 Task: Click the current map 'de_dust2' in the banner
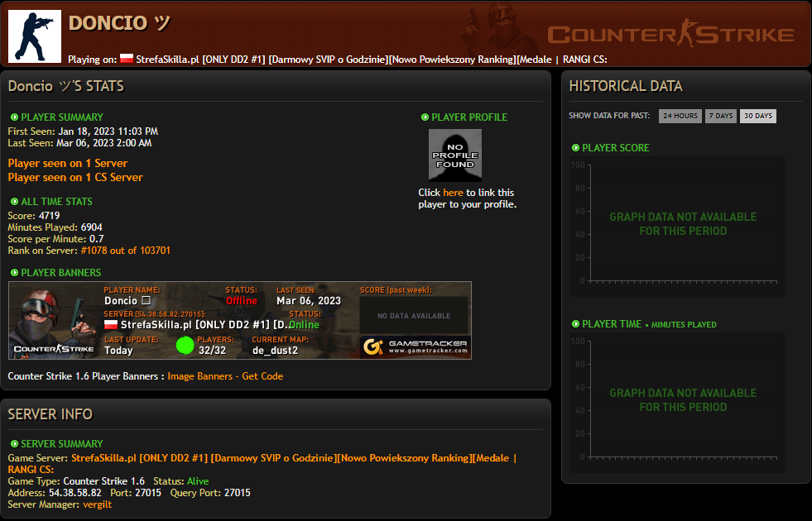(275, 351)
